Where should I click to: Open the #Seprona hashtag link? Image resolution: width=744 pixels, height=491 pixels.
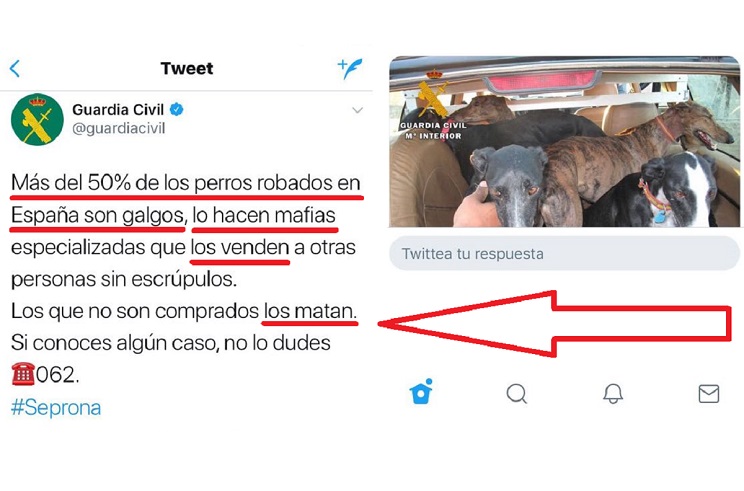click(56, 408)
